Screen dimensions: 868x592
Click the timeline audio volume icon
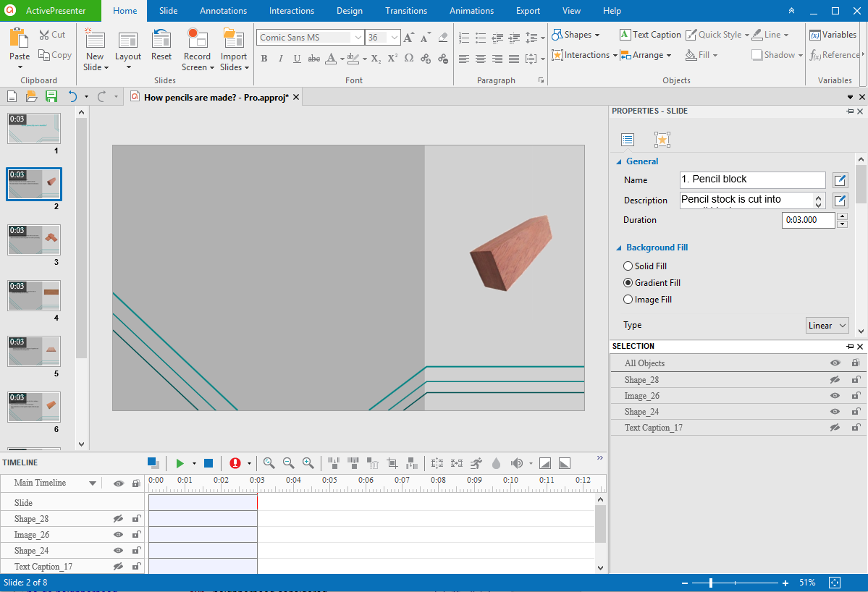[516, 463]
